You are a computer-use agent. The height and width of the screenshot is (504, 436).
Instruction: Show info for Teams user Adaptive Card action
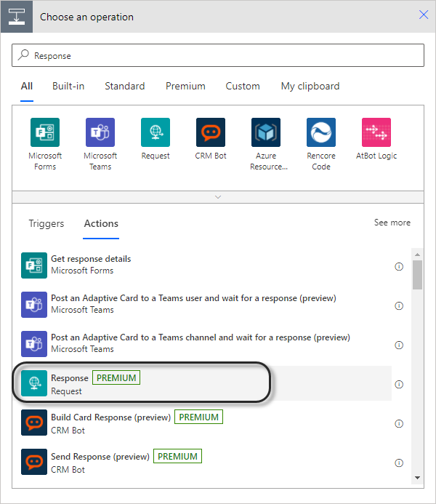tap(399, 305)
